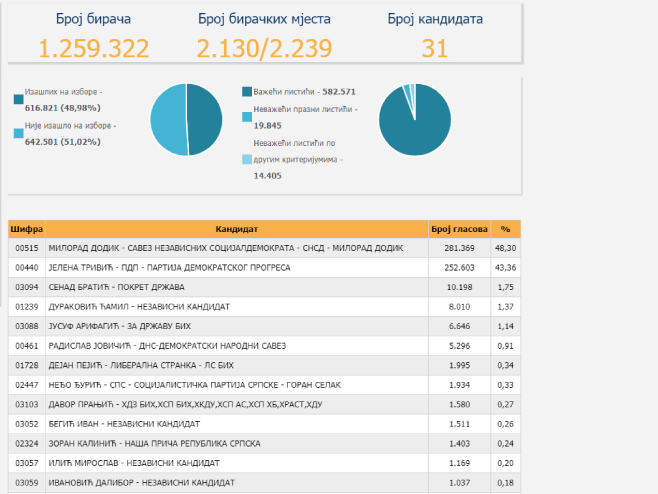The image size is (658, 494).
Task: Click the 'Неважећи листићи по другим критеријумима' legend square
Action: coord(246,159)
